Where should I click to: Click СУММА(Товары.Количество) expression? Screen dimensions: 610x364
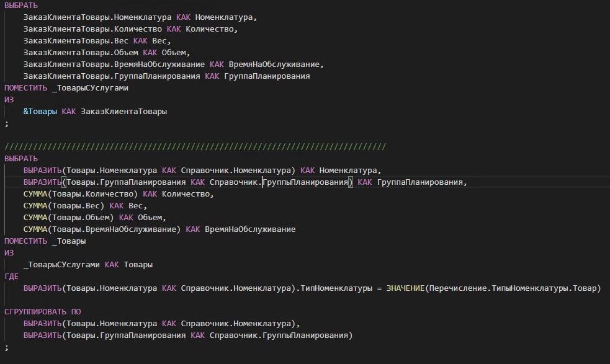[81, 193]
